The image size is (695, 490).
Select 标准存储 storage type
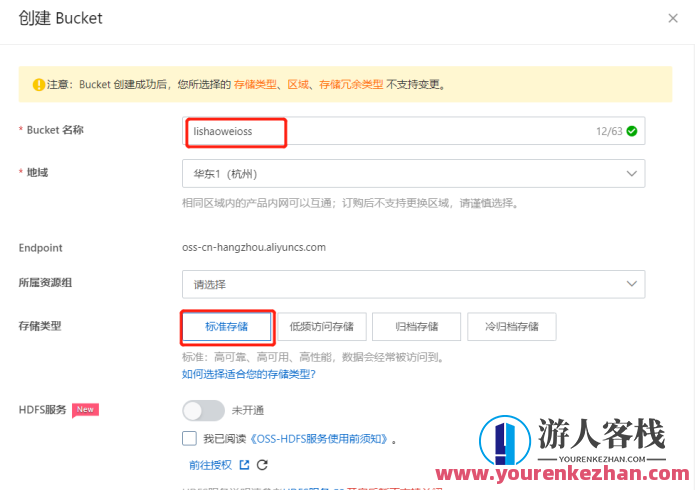[227, 327]
